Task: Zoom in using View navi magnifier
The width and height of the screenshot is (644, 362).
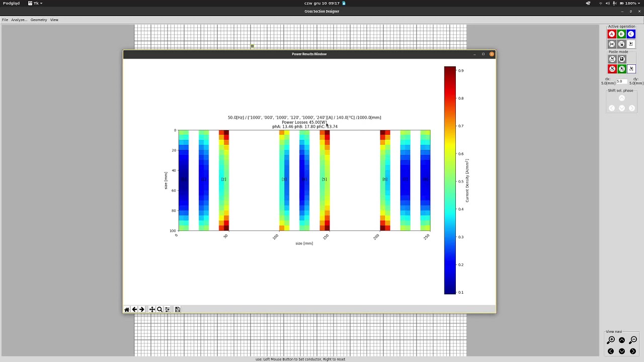Action: [611, 340]
